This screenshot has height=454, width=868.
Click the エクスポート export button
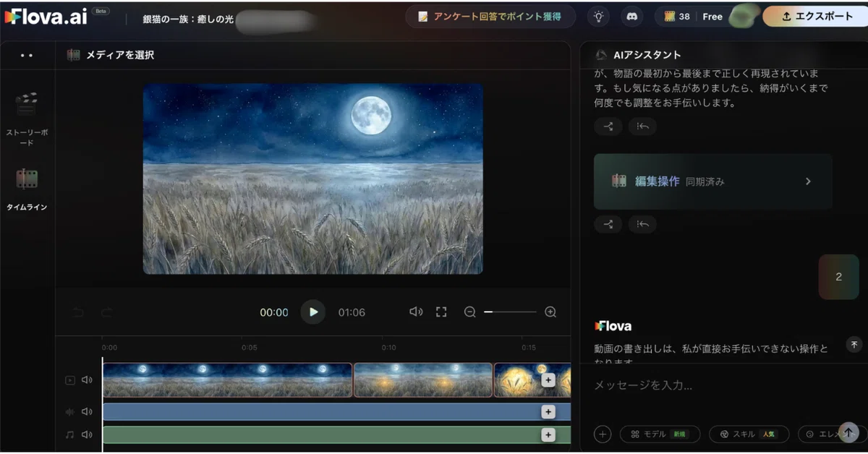tap(815, 16)
